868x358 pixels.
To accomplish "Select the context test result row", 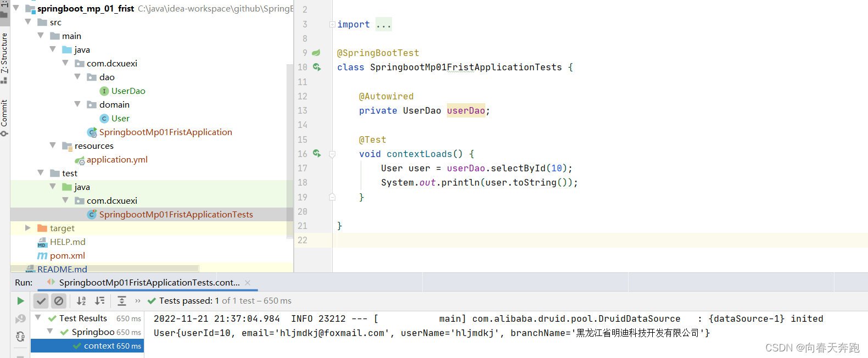I will click(87, 346).
